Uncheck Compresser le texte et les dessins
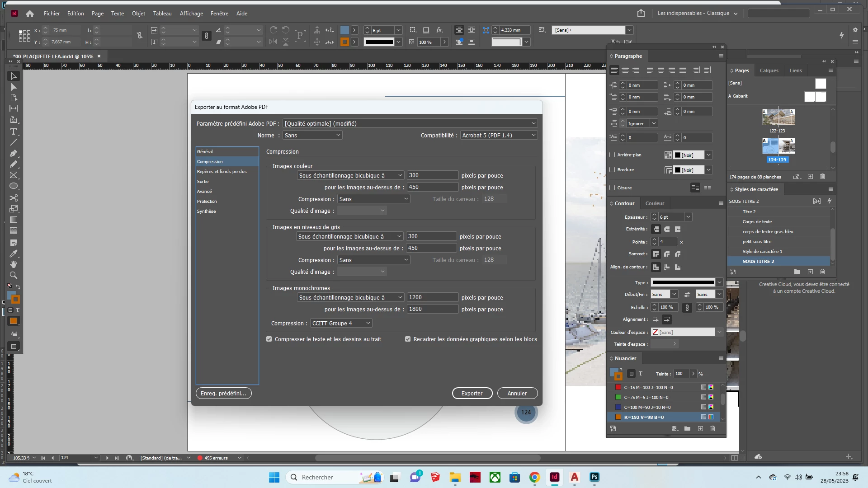The width and height of the screenshot is (868, 488). tap(269, 339)
